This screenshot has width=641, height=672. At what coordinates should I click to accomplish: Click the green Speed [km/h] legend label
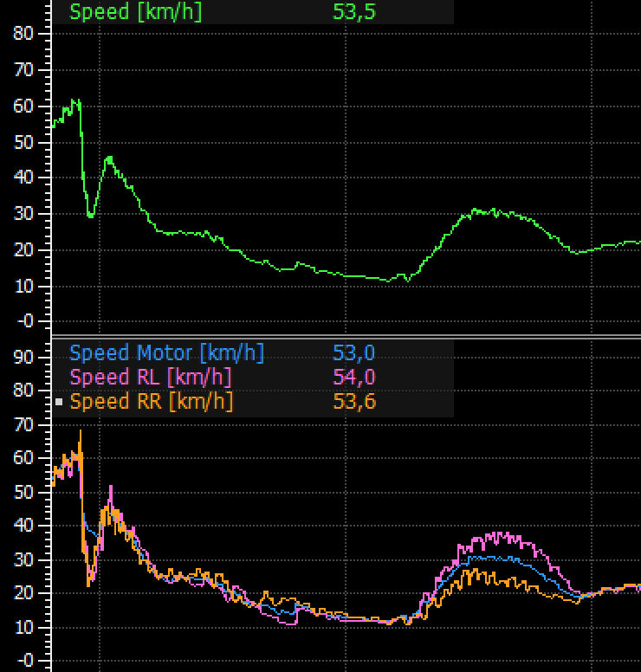pyautogui.click(x=135, y=12)
